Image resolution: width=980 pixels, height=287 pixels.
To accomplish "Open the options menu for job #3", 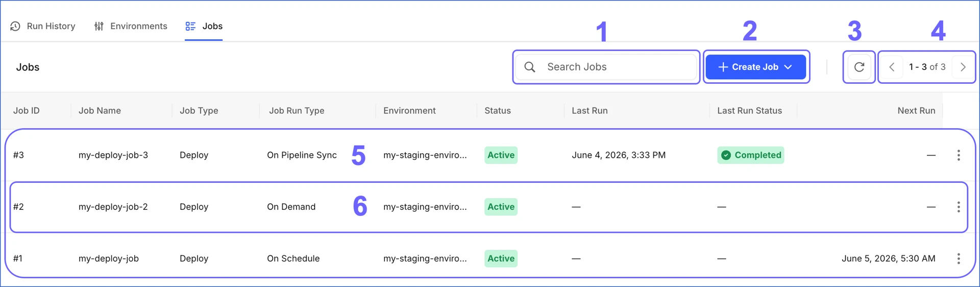I will click(959, 155).
